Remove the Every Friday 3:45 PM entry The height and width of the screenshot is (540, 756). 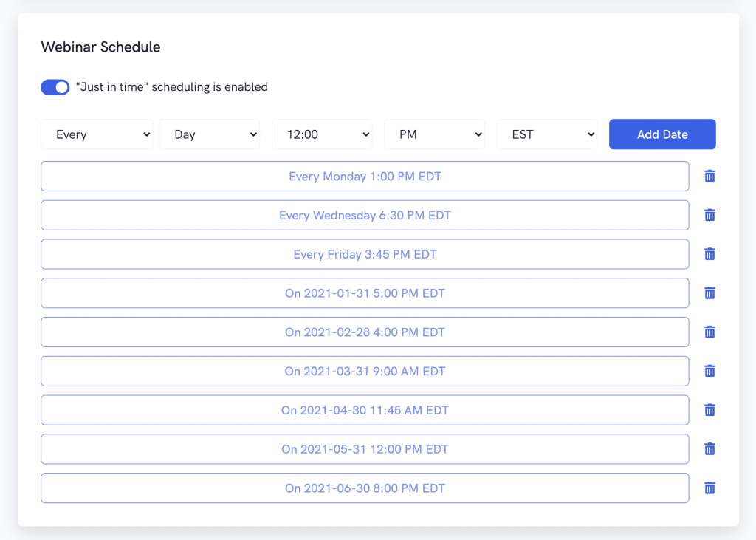pyautogui.click(x=709, y=254)
